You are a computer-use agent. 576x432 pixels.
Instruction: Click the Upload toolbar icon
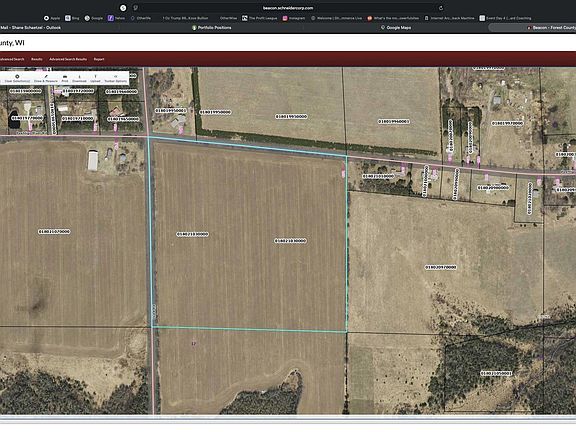tap(95, 78)
